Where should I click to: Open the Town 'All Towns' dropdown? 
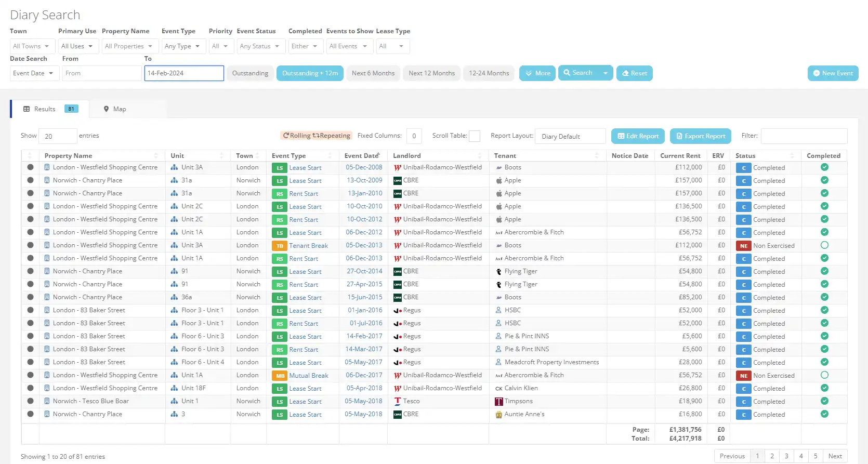(32, 46)
